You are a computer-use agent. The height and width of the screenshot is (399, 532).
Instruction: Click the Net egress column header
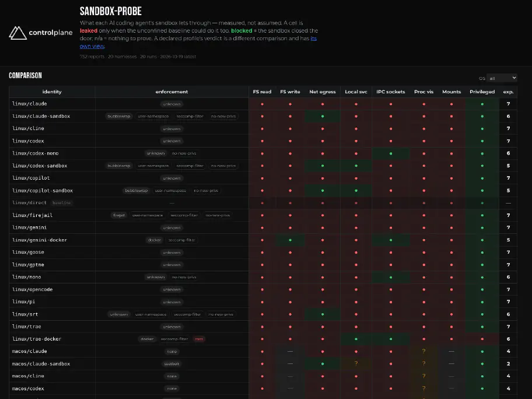click(x=323, y=92)
